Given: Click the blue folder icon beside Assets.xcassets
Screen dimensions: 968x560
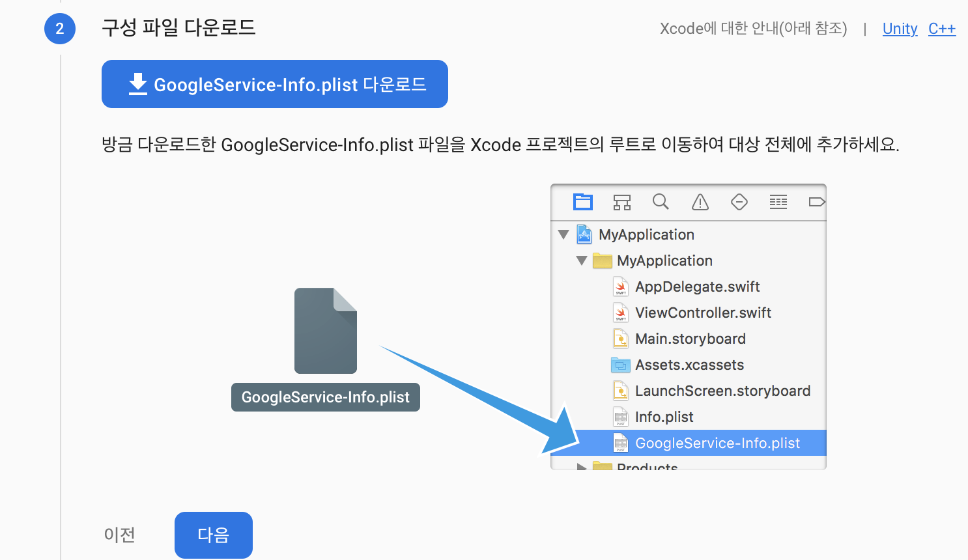Looking at the screenshot, I should pyautogui.click(x=621, y=365).
